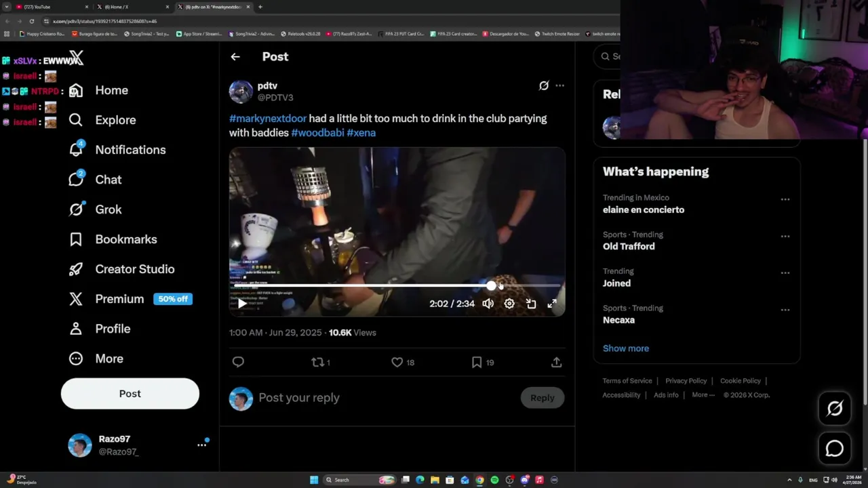Play the video with the play button
868x488 pixels.
242,304
